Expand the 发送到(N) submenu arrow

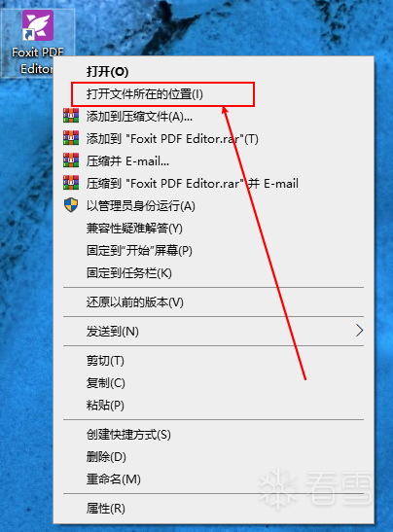[359, 331]
